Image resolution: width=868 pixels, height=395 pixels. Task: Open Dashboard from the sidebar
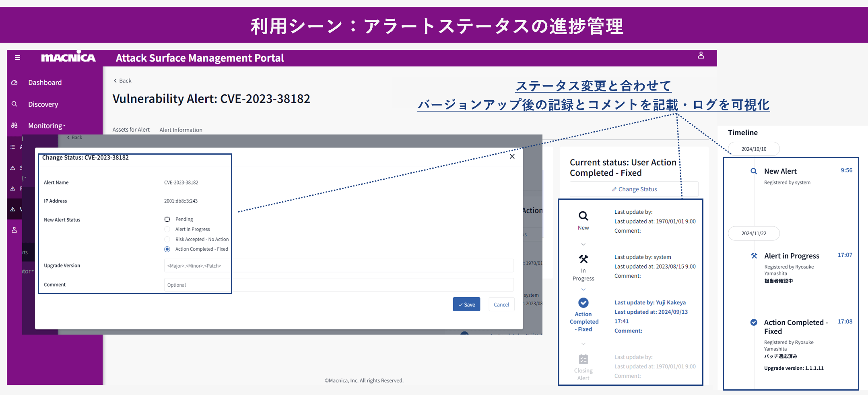(x=45, y=83)
